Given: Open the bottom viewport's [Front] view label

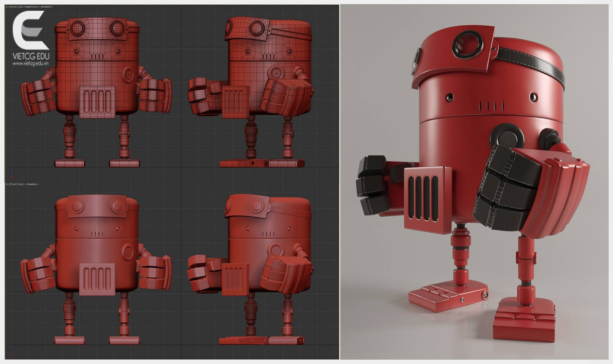Looking at the screenshot, I should click(x=13, y=184).
